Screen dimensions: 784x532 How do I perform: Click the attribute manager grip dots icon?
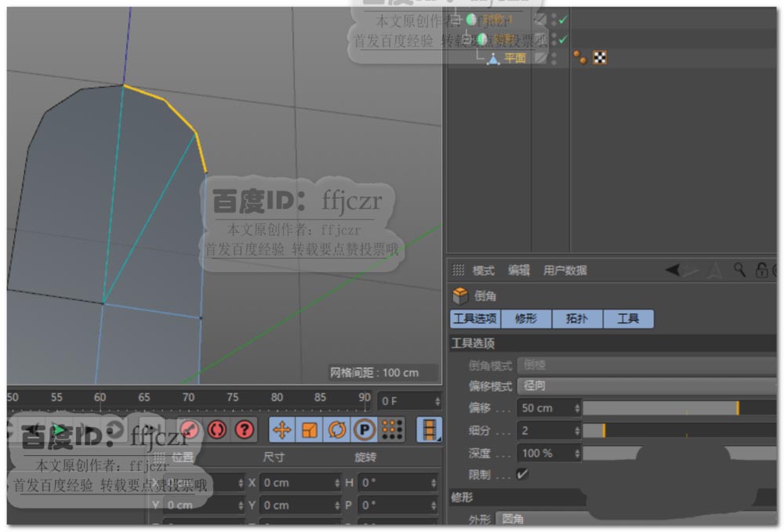pyautogui.click(x=458, y=270)
